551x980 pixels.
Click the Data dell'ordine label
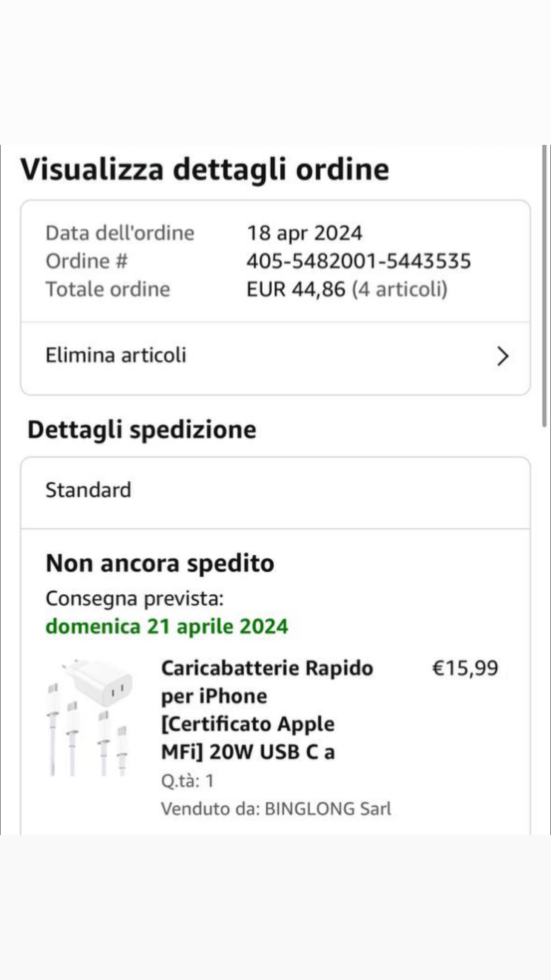[120, 233]
